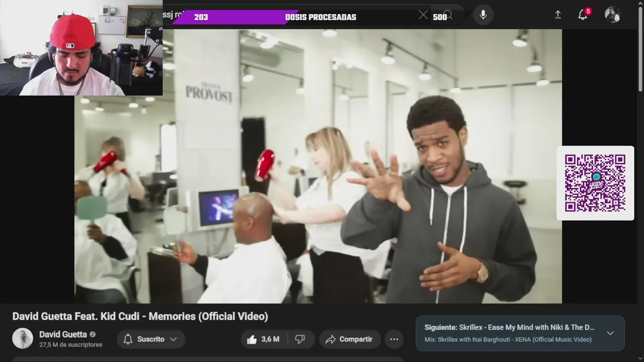Image resolution: width=644 pixels, height=362 pixels.
Task: Click the voice search microphone icon
Action: (483, 15)
